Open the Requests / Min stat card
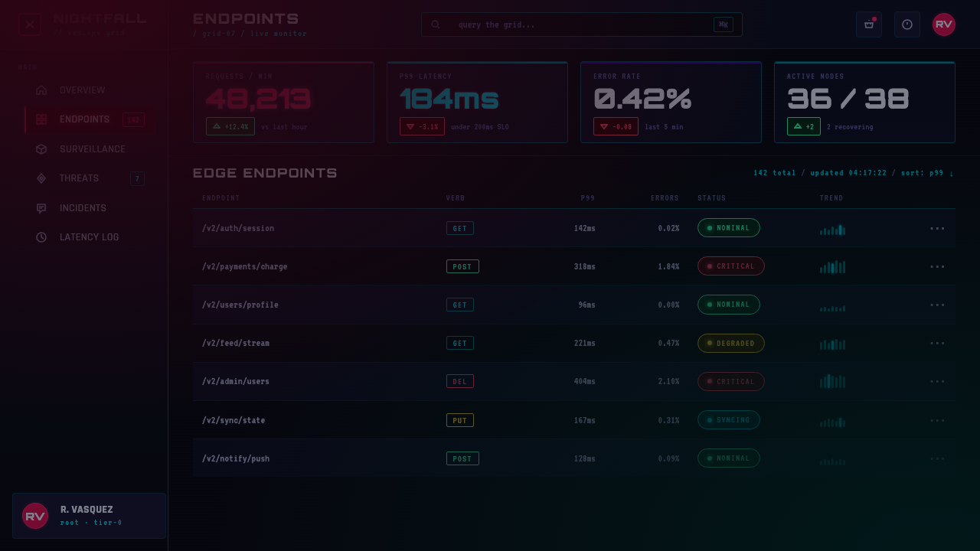The image size is (980, 551). (283, 102)
